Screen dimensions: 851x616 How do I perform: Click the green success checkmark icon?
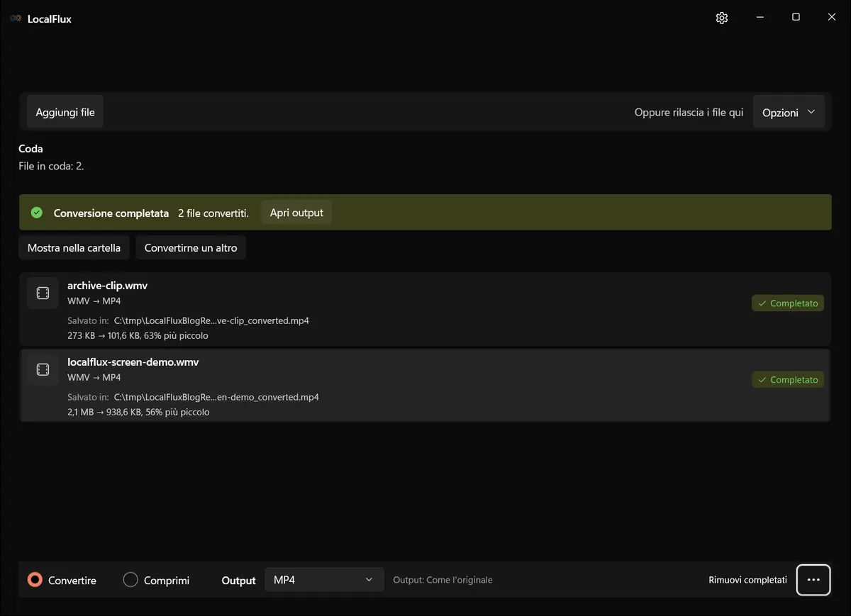(37, 213)
